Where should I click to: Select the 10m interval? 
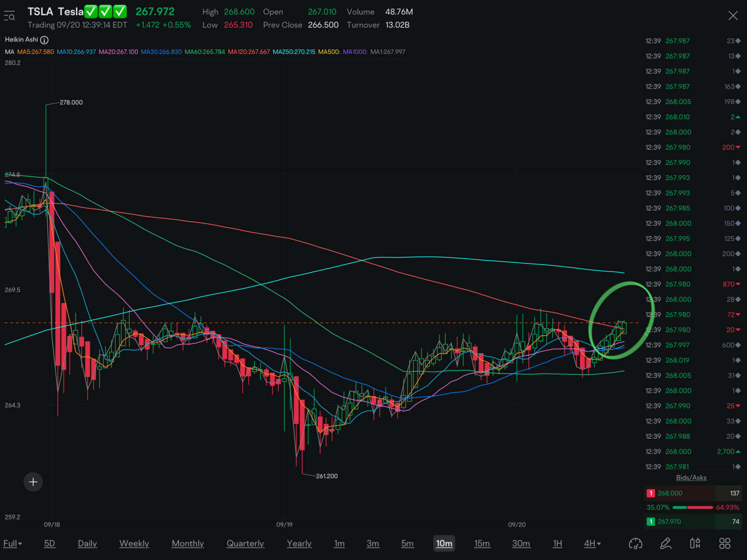pos(444,543)
